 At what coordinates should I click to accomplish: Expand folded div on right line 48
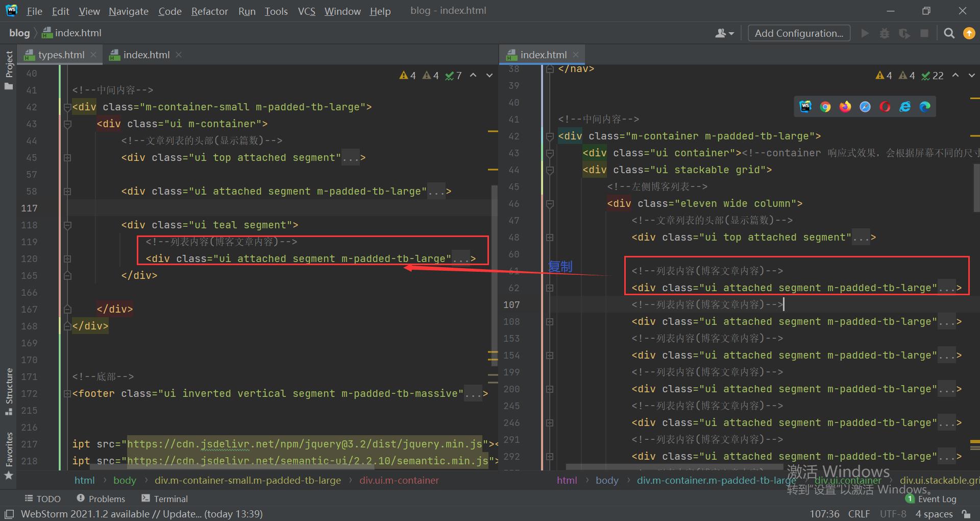pyautogui.click(x=550, y=238)
